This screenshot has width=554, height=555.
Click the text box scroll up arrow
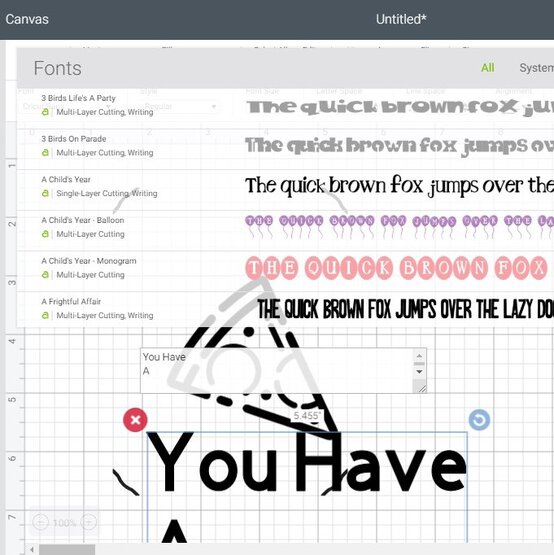click(x=419, y=356)
